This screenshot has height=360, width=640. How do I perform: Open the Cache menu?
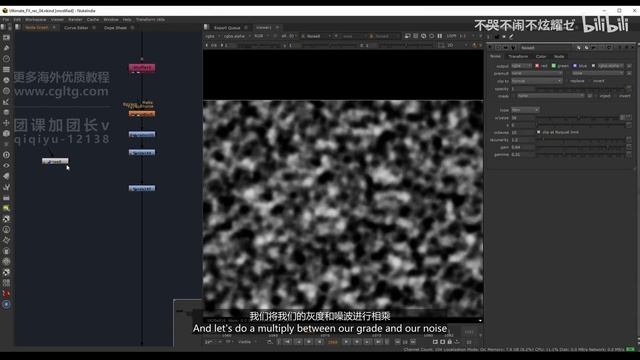click(93, 20)
